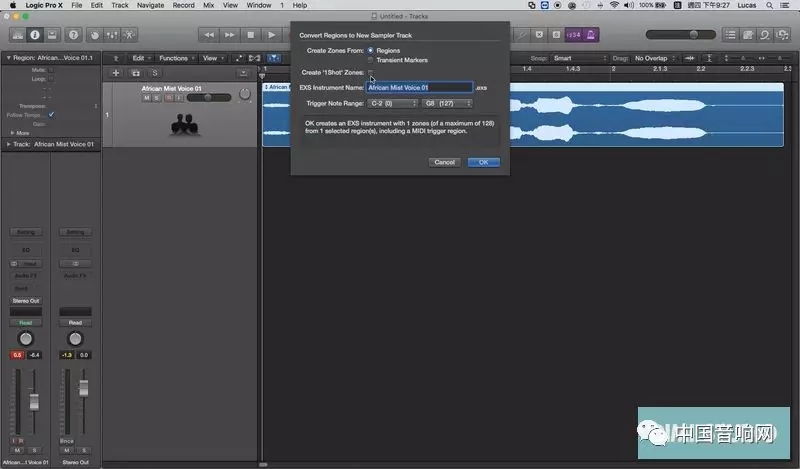Collapse the Region inspector disclosure triangle
Viewport: 800px width, 469px height.
8,58
